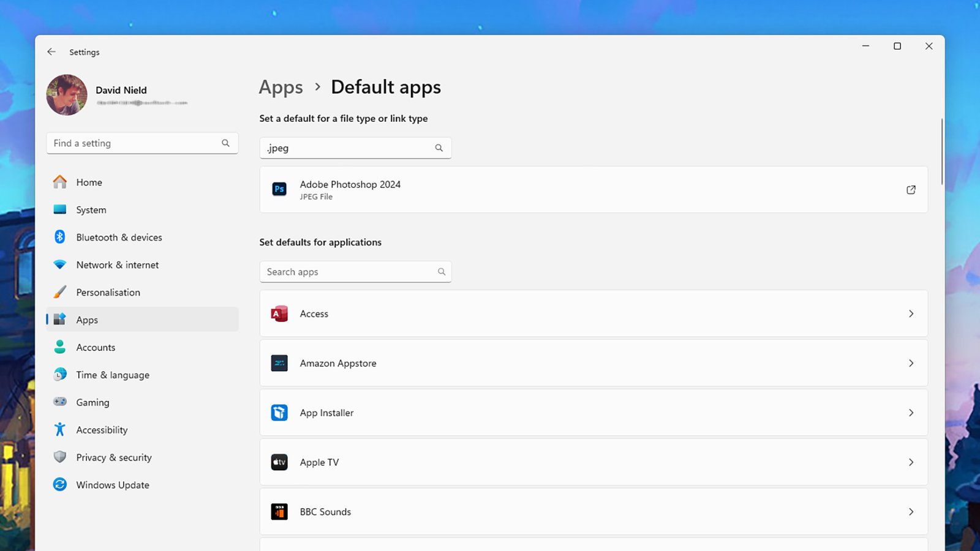Expand the App Installer chevron

coord(911,413)
